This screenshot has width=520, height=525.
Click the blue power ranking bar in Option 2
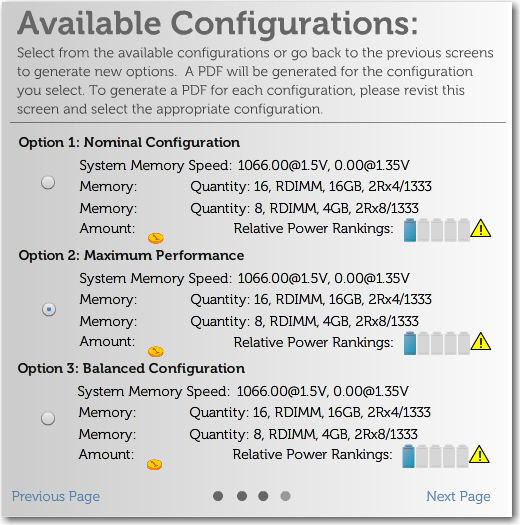tap(410, 343)
